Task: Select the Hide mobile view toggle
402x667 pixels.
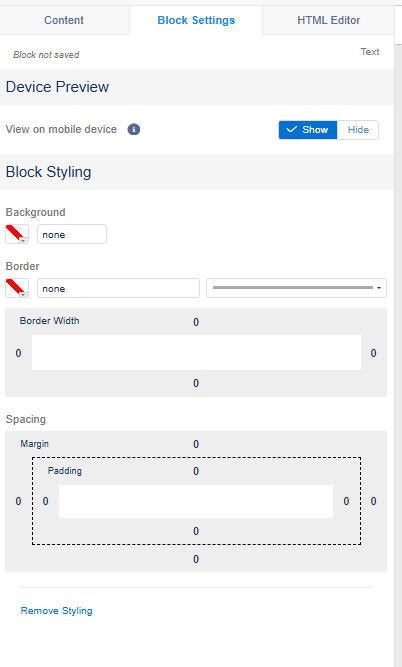Action: click(x=358, y=130)
